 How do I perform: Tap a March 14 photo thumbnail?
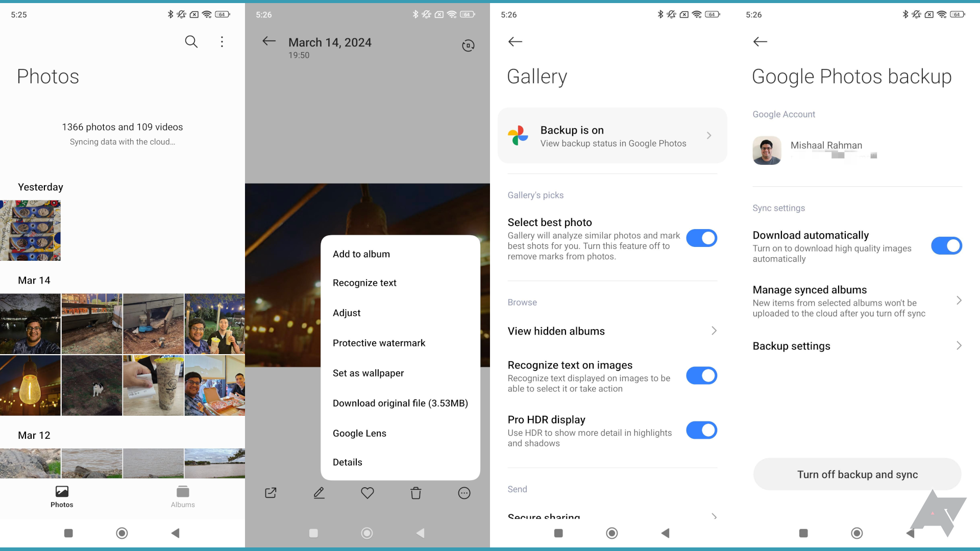click(30, 323)
